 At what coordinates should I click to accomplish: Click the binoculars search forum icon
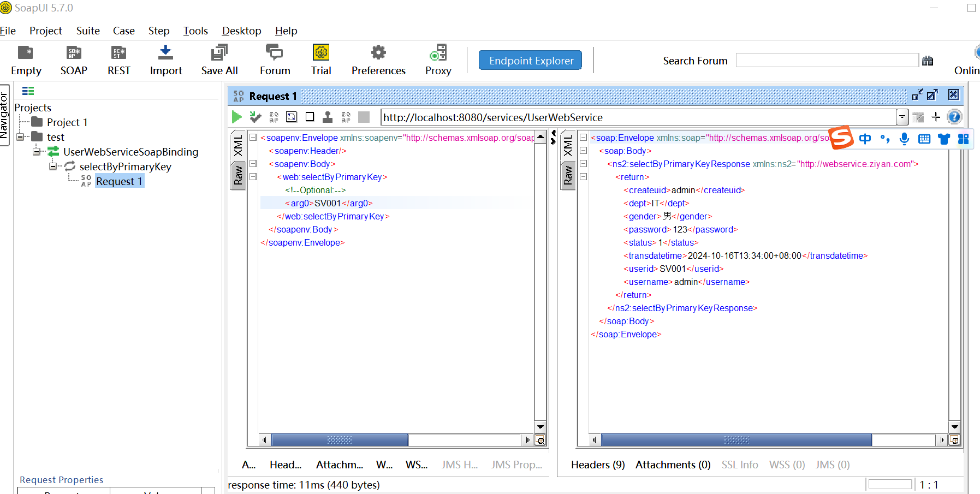pyautogui.click(x=928, y=61)
